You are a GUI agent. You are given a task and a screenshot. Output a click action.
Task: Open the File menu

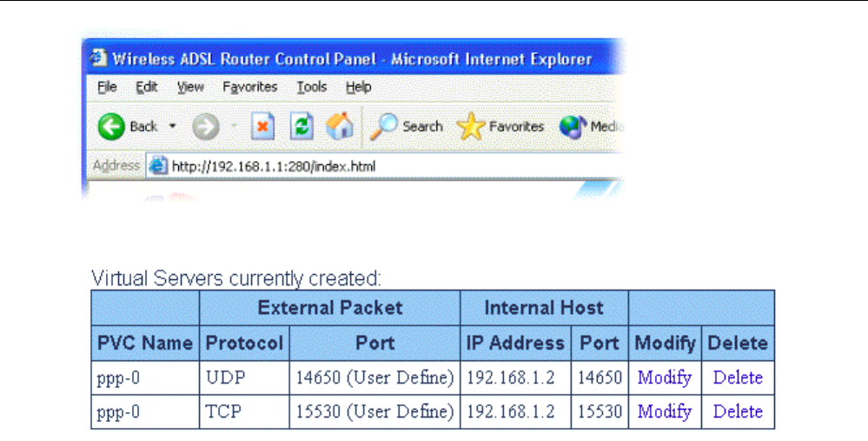(x=108, y=87)
